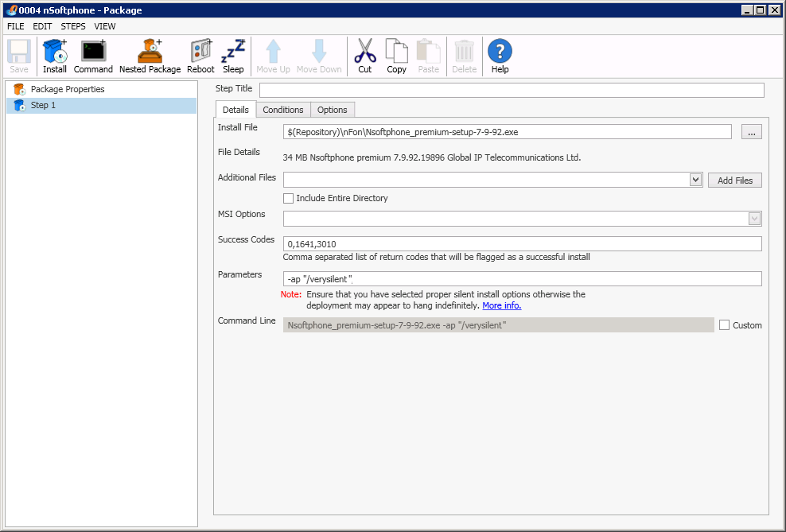Image resolution: width=786 pixels, height=532 pixels.
Task: Click the greyed Command Line field
Action: [x=499, y=325]
